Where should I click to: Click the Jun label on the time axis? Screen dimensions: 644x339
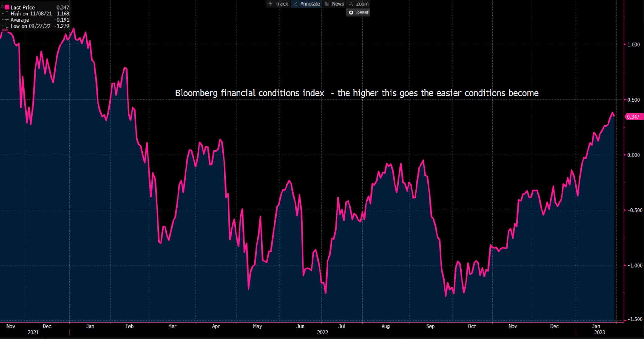click(x=300, y=326)
